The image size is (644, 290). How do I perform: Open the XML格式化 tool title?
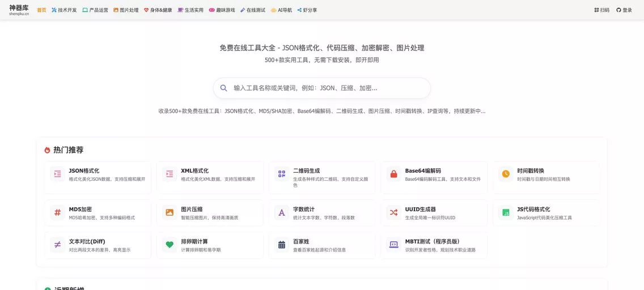[x=194, y=170]
